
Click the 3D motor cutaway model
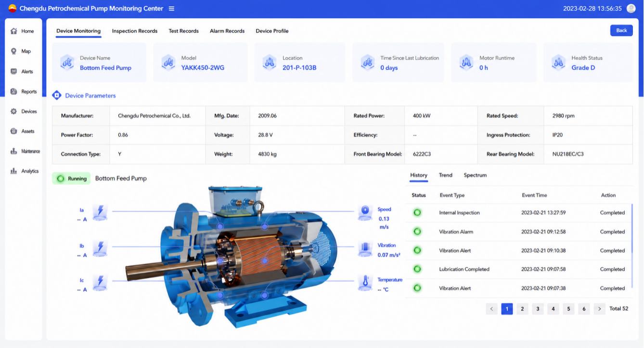coord(231,257)
